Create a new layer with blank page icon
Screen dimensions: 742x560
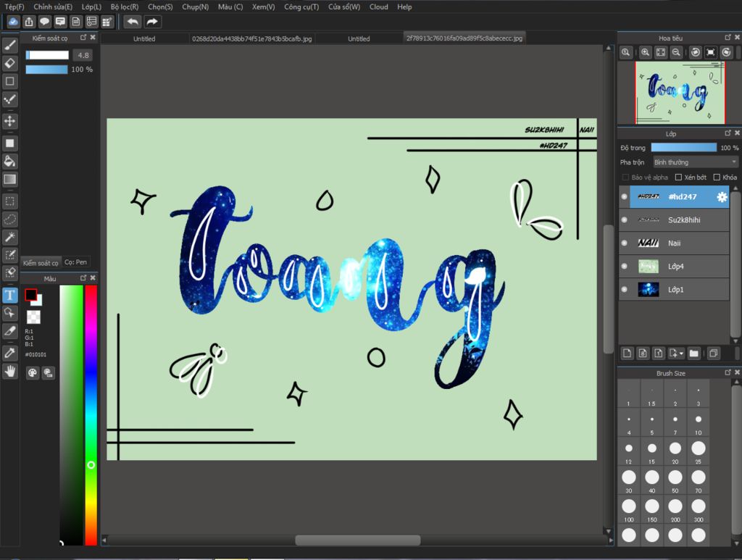(x=627, y=354)
